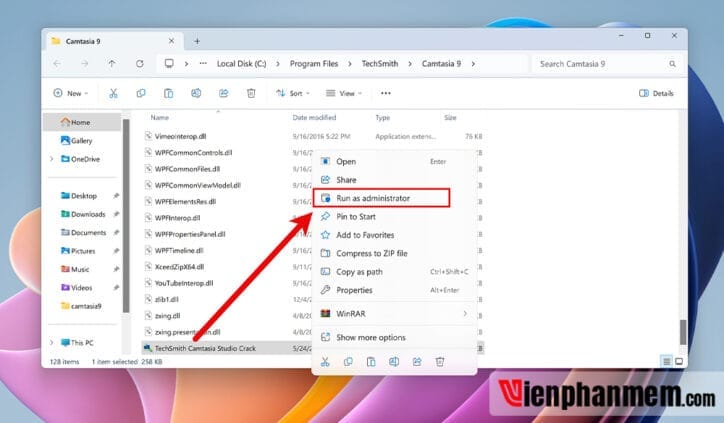Click the Cut icon in the toolbar

tap(113, 93)
